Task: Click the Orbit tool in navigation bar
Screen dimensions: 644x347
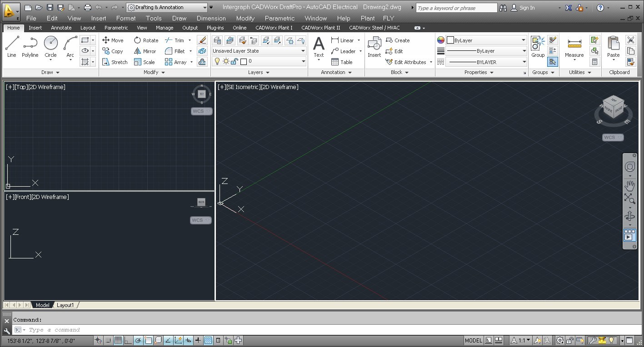Action: pyautogui.click(x=629, y=216)
